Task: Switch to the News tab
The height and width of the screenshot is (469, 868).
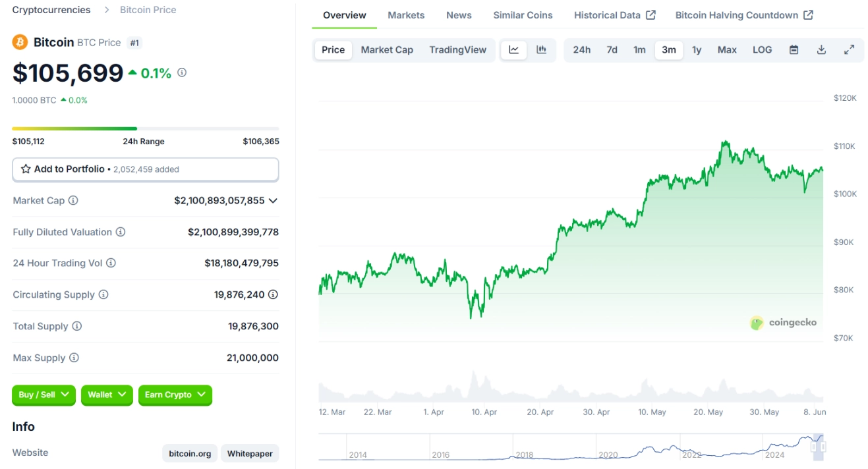Action: click(x=459, y=15)
